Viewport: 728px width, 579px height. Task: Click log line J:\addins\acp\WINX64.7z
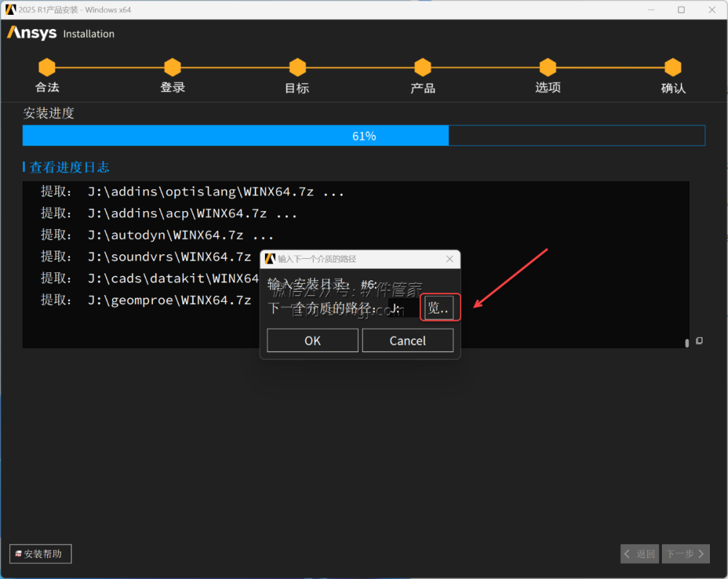click(169, 213)
